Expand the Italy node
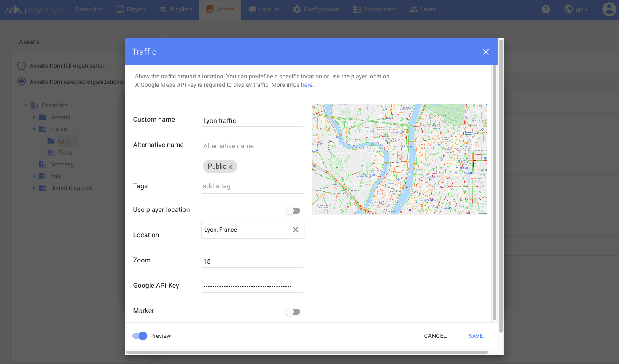The image size is (619, 364). coord(35,176)
